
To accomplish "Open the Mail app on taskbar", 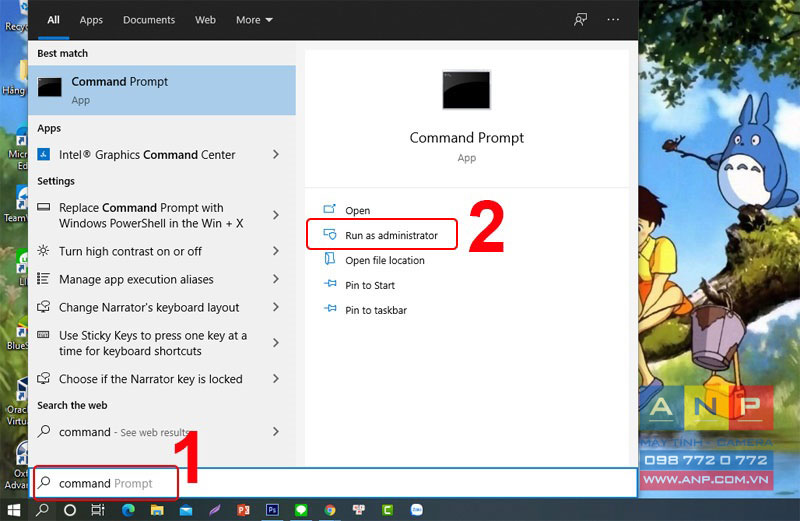I will coord(186,510).
